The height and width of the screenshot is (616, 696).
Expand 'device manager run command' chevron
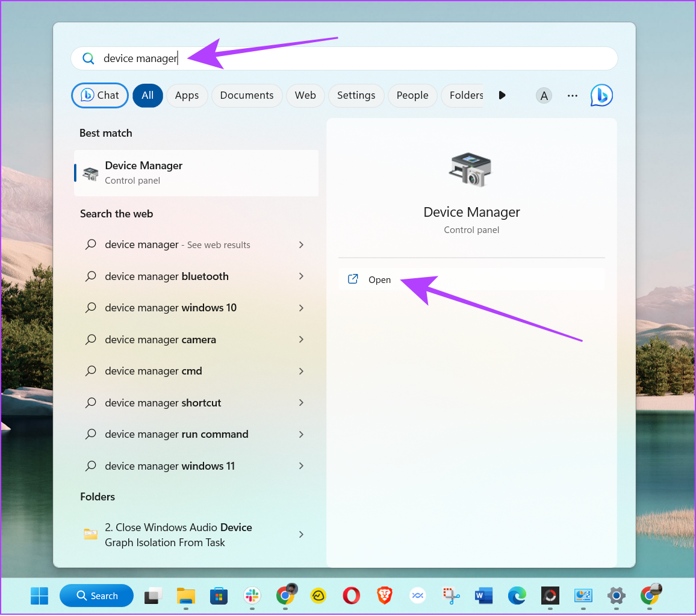[x=302, y=435]
